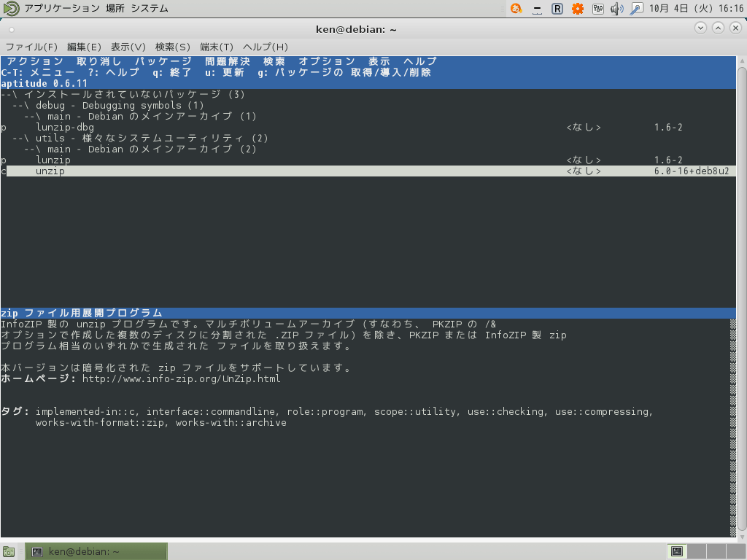Screen dimensions: 747x560
Task: Click the 'use::compressing' tag text
Action: tap(602, 412)
